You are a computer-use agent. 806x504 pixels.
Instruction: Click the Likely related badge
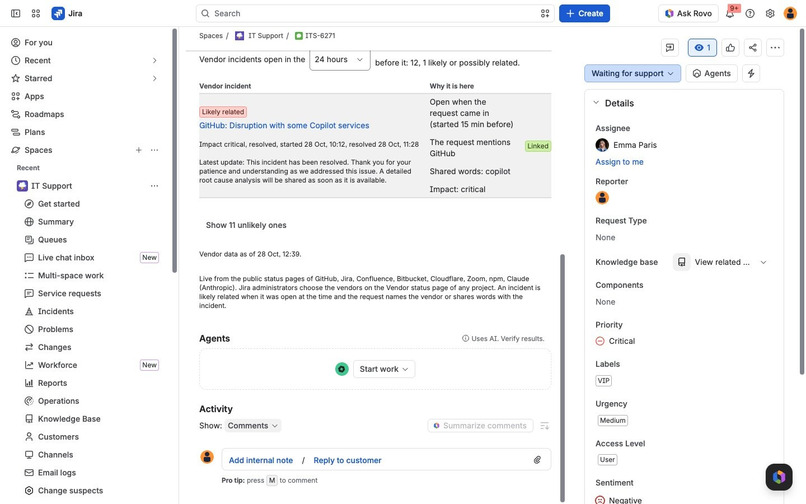click(223, 112)
